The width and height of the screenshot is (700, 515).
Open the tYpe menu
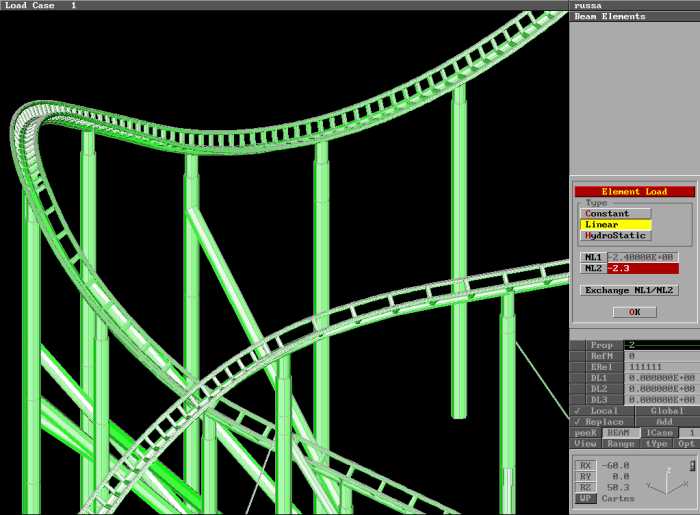(x=656, y=443)
